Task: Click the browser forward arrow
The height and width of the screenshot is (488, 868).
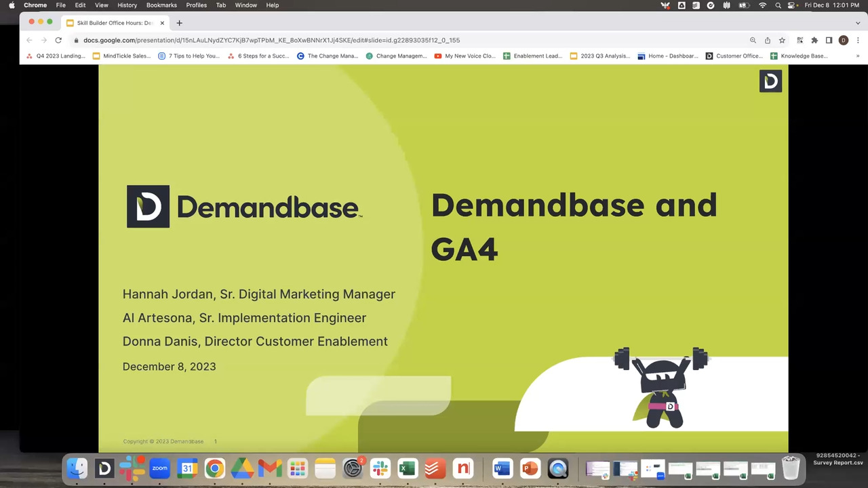Action: [43, 40]
